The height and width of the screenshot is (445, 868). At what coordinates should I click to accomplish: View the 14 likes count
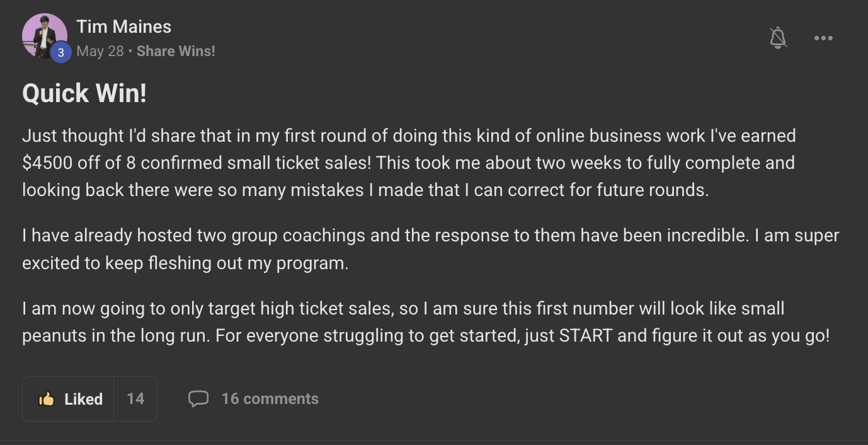pos(135,399)
